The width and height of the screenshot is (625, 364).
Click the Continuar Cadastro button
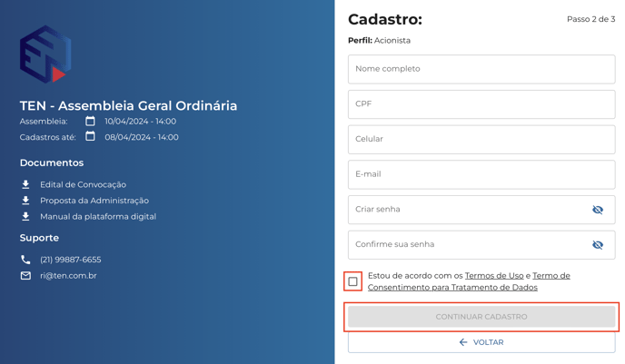(481, 317)
